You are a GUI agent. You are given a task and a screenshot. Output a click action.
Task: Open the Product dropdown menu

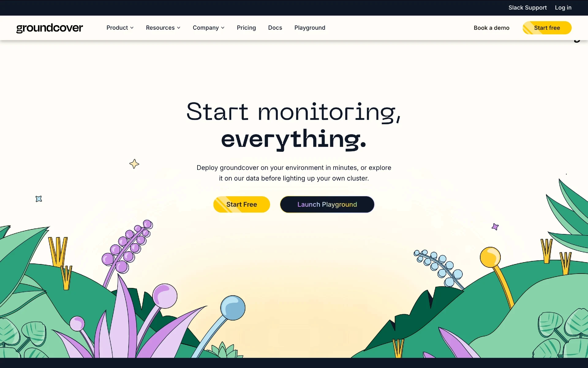(x=120, y=28)
